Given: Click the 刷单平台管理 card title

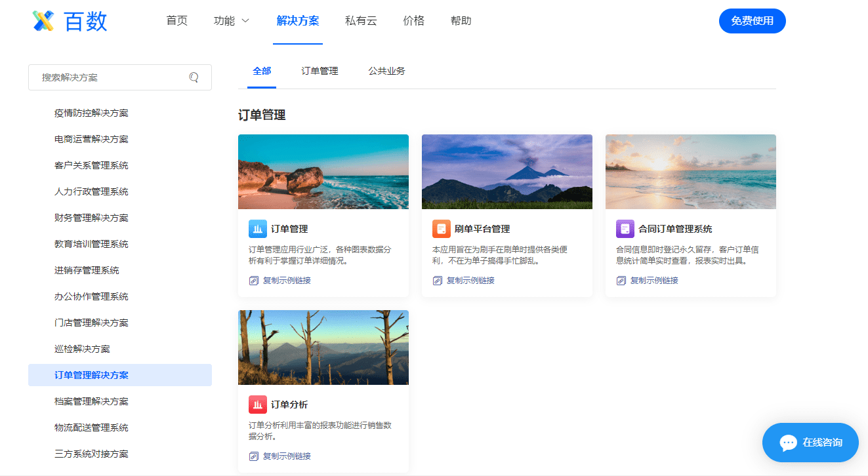Looking at the screenshot, I should click(482, 229).
